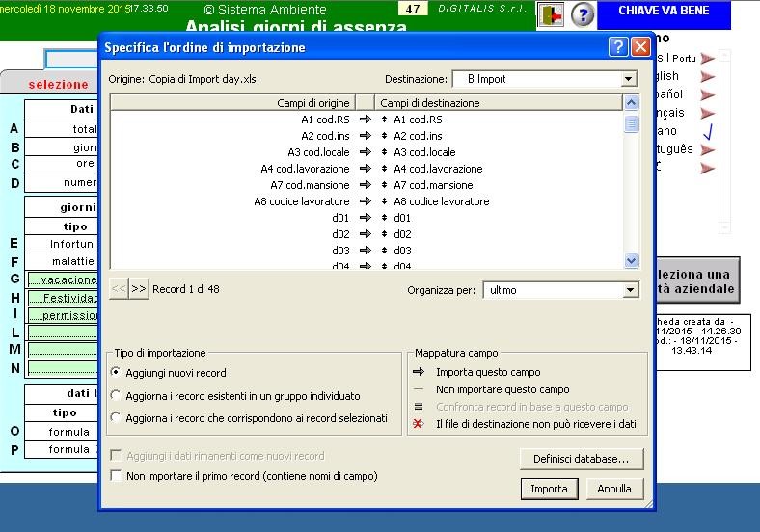
Task: Click the Importa button
Action: coord(549,489)
